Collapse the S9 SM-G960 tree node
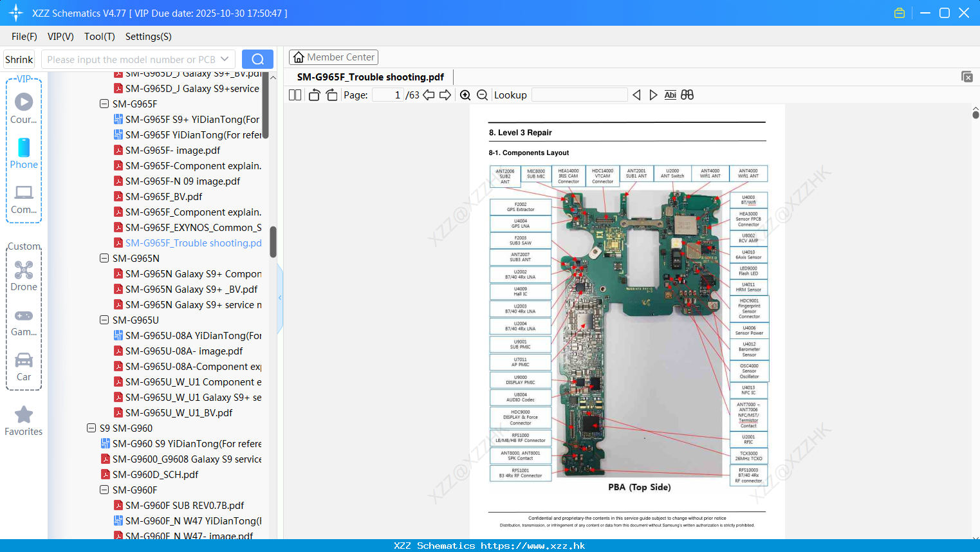Viewport: 980px width, 552px height. click(91, 428)
